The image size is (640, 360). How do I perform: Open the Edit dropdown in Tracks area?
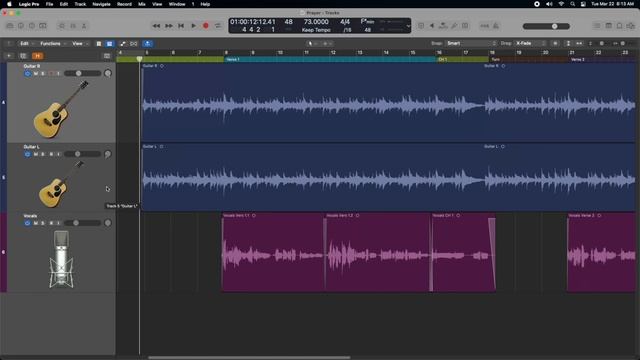[x=27, y=44]
